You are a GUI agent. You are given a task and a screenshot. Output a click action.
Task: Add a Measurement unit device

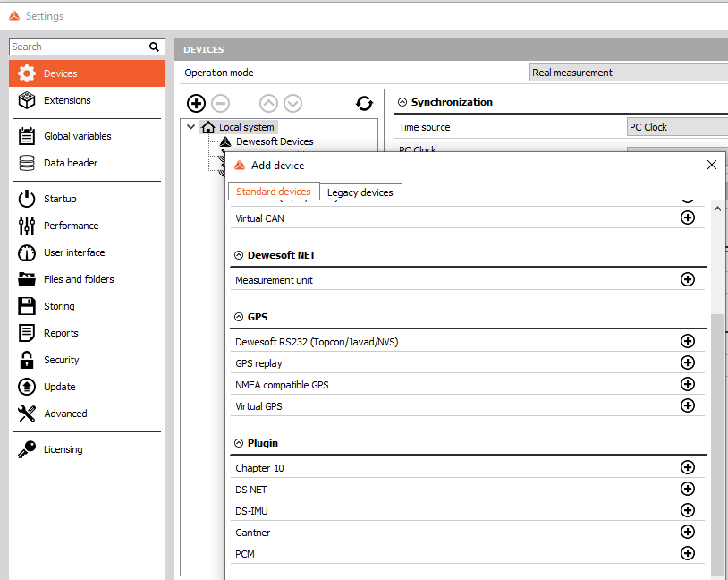point(688,279)
